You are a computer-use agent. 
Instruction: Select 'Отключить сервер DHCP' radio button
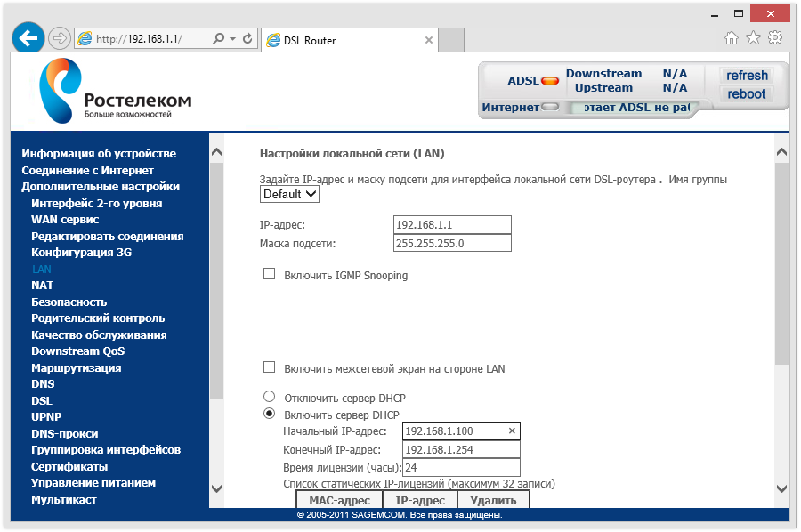269,397
